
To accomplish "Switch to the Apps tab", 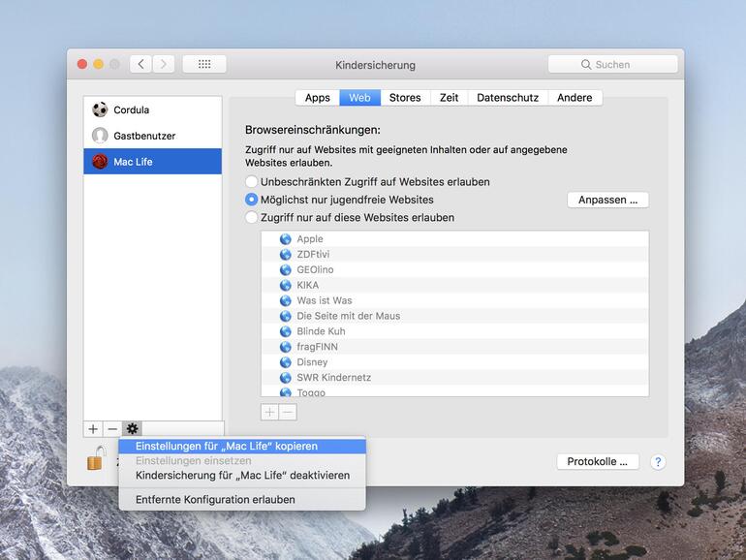I will [x=318, y=98].
